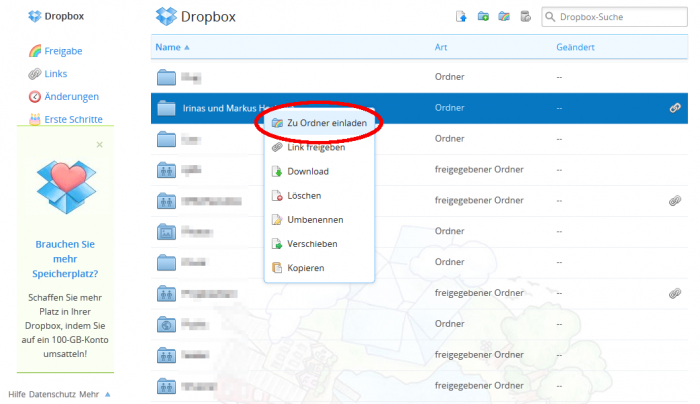The height and width of the screenshot is (404, 700).
Task: Click 'Umbenennen' in the context menu
Action: (314, 219)
